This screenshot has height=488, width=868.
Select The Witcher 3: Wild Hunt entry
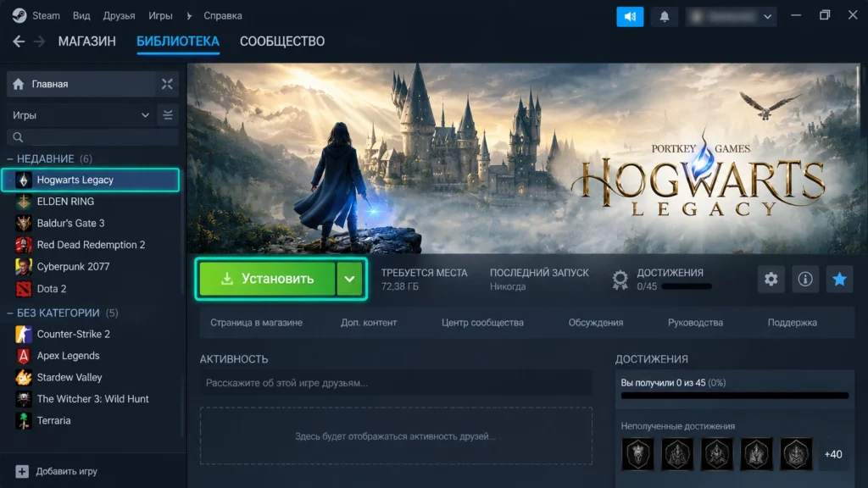click(x=92, y=399)
